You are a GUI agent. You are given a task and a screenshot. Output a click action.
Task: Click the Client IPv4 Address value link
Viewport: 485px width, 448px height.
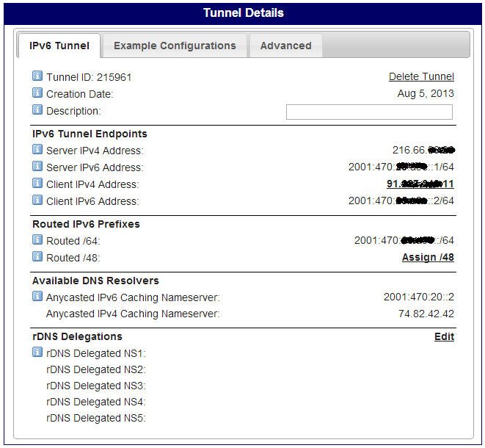coord(420,184)
